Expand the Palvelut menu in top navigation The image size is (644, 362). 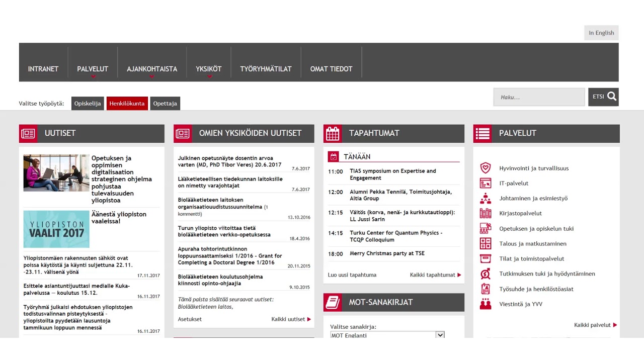point(93,69)
